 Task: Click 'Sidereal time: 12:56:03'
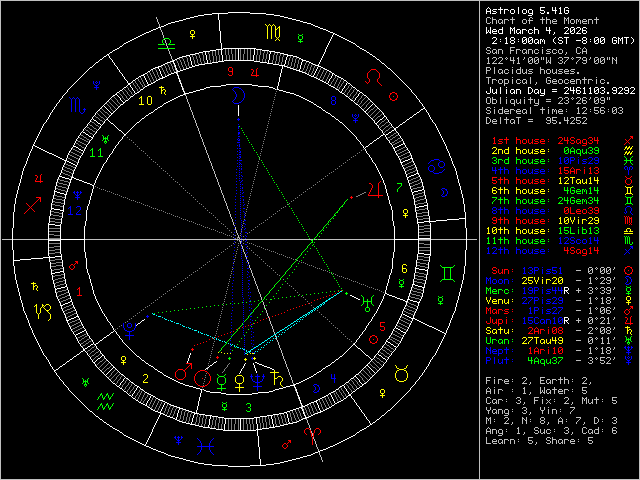click(554, 111)
